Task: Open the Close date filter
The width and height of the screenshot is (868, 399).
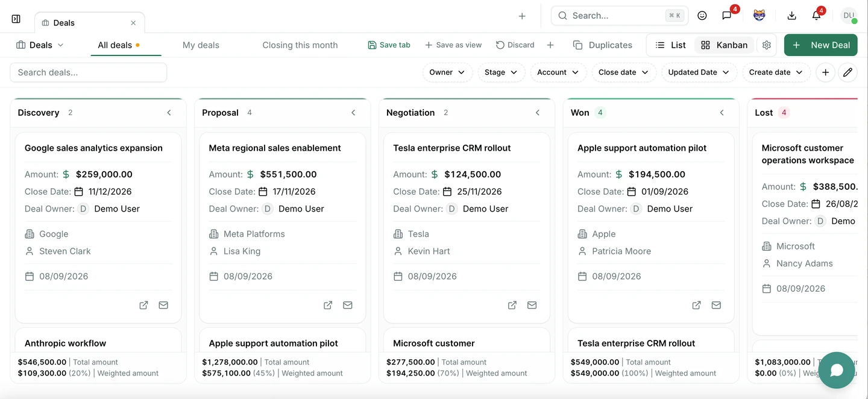Action: (x=624, y=72)
